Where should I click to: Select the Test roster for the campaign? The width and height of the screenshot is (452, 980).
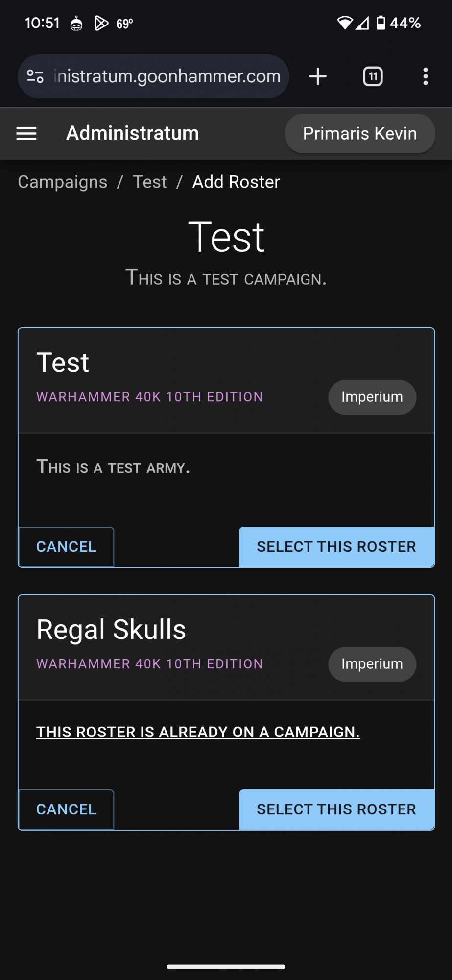[336, 547]
